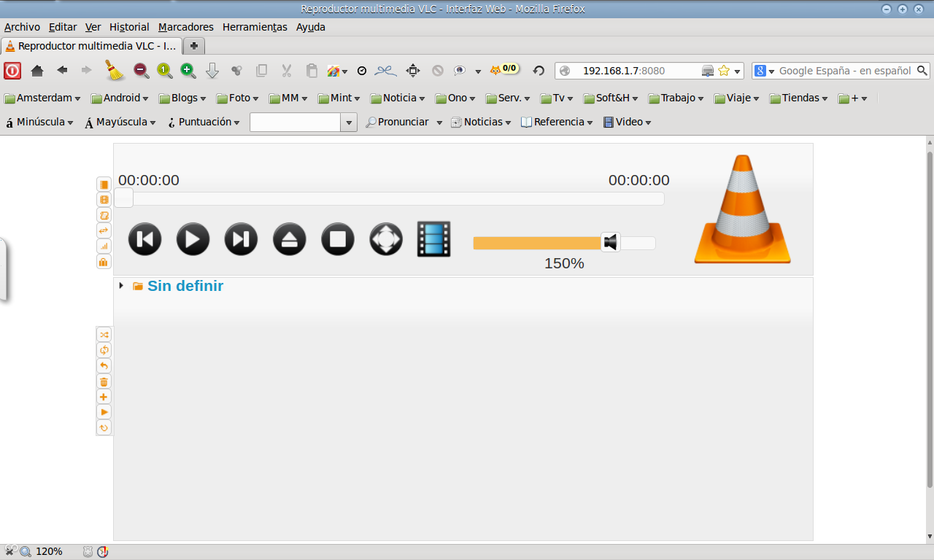Skip to next track button
This screenshot has width=934, height=560.
241,239
